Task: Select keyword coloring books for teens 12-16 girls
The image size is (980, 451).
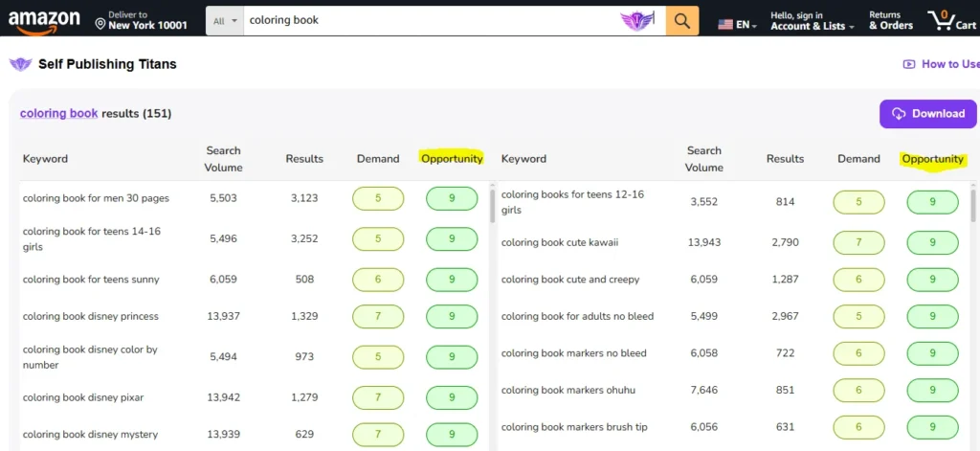Action: pyautogui.click(x=572, y=202)
